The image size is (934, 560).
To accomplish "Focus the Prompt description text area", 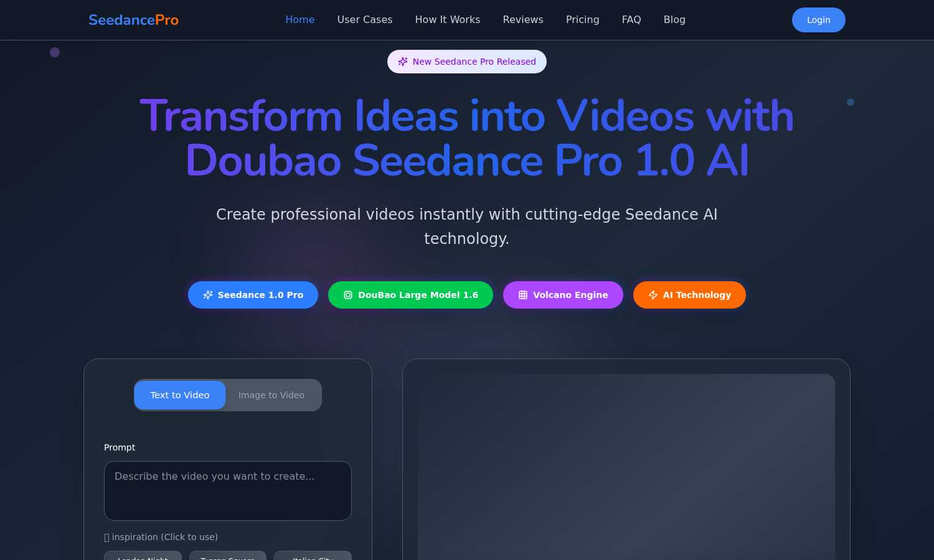I will pos(228,491).
